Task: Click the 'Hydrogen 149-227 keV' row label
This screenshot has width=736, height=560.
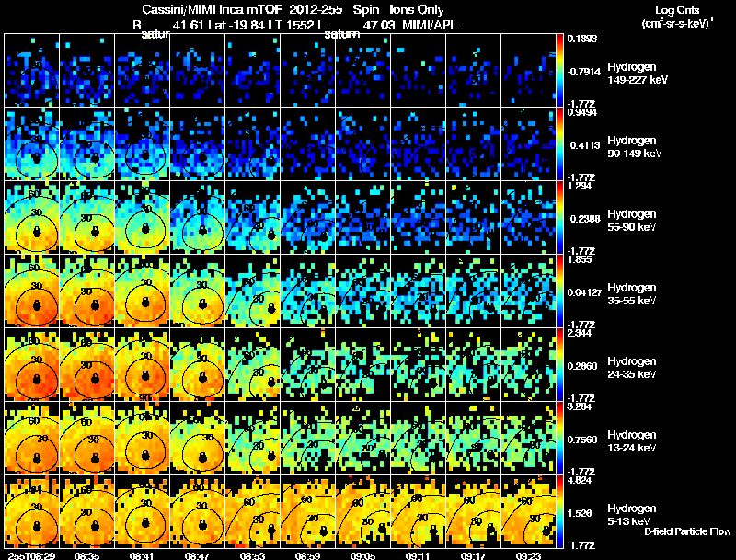Action: (637, 74)
